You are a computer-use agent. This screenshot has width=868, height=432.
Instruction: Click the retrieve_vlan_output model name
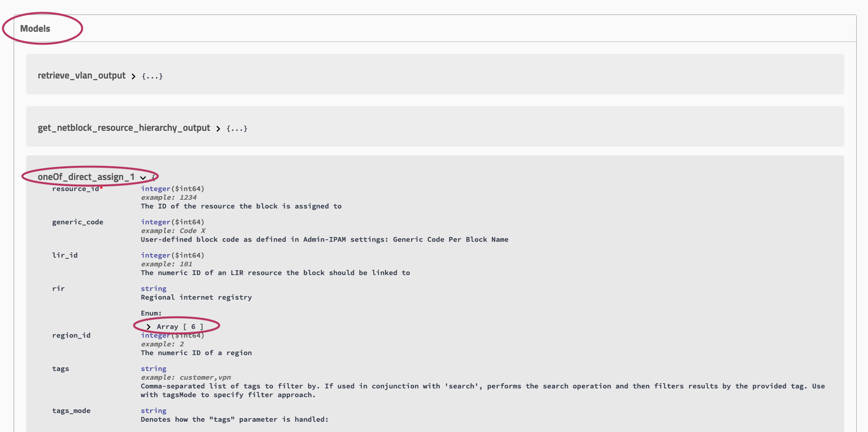pyautogui.click(x=82, y=75)
